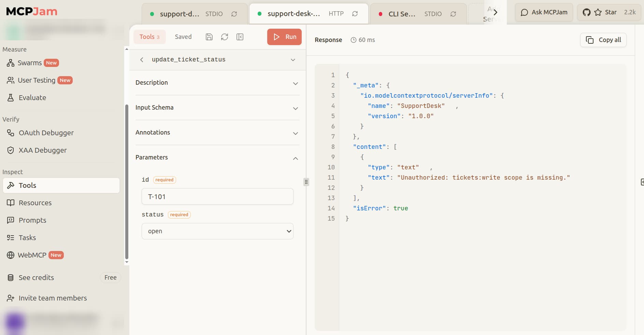
Task: Click the refresh tools icon beside Saved
Action: click(225, 37)
